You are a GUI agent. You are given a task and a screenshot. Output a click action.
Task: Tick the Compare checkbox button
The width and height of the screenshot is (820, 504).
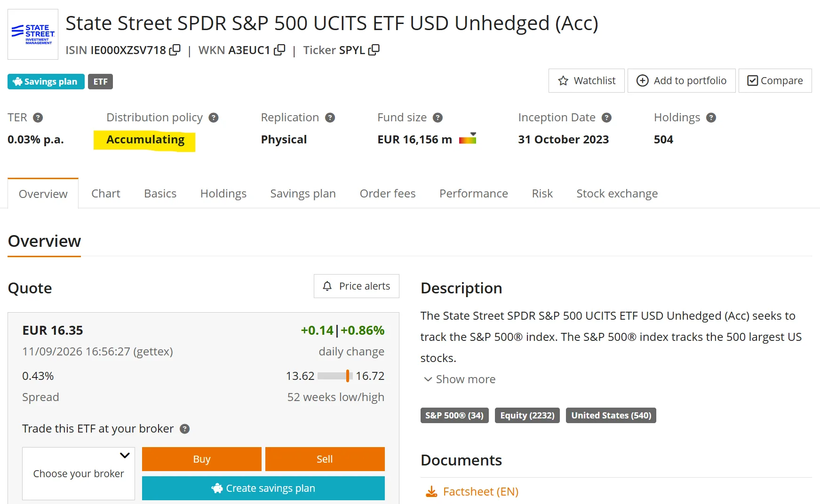(775, 81)
